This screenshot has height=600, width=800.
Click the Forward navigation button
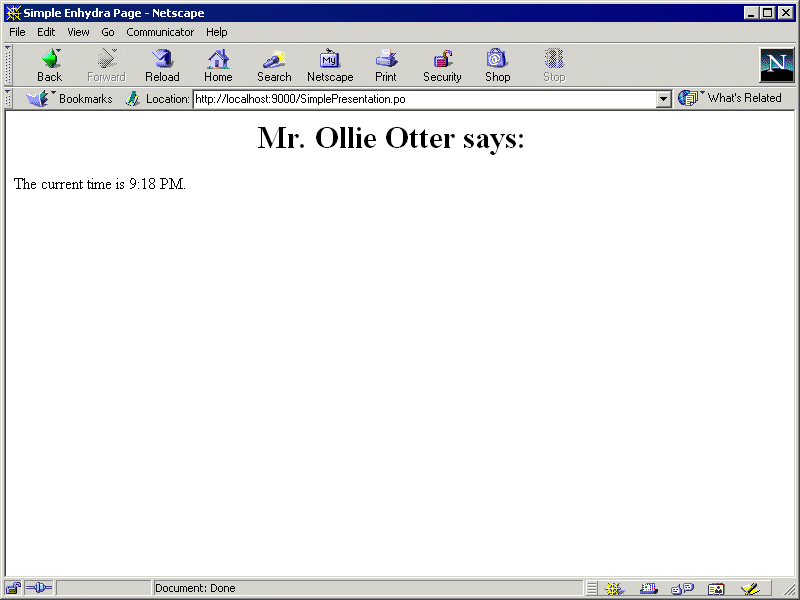pos(106,65)
